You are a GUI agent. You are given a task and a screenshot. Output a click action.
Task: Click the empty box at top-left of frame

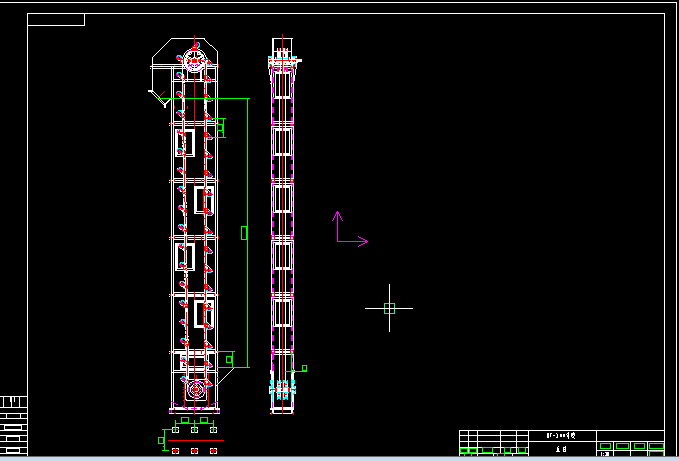(x=56, y=20)
